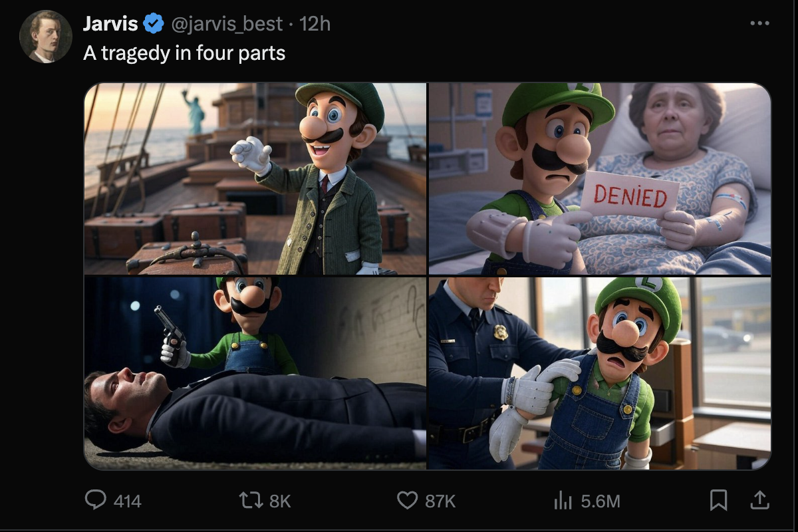
Task: Click the 414 replies count
Action: (128, 501)
